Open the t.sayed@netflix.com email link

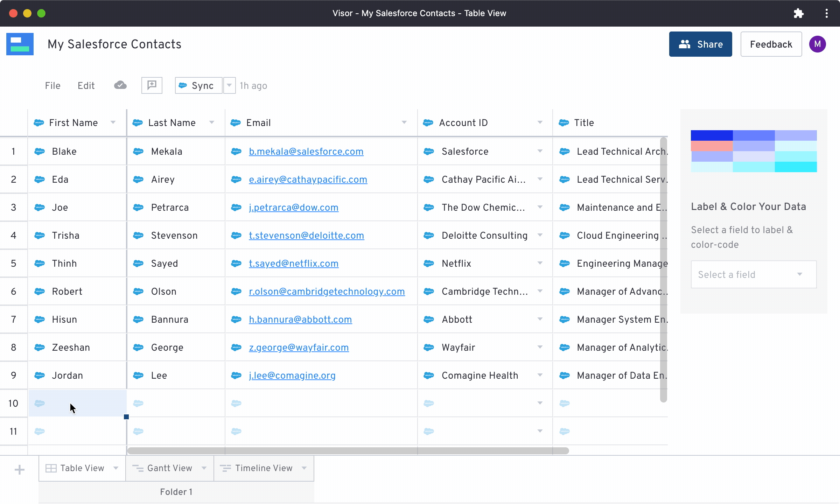pos(294,263)
